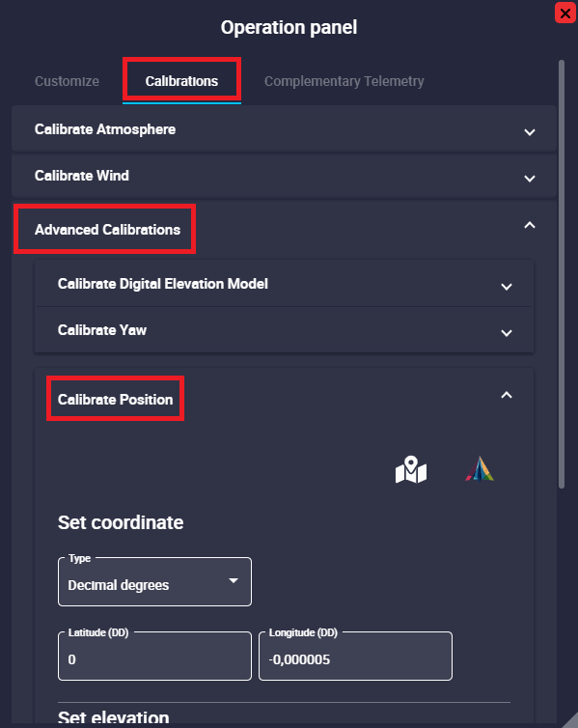Expand Calibrate Atmosphere chevron
The height and width of the screenshot is (728, 578).
[x=530, y=132]
